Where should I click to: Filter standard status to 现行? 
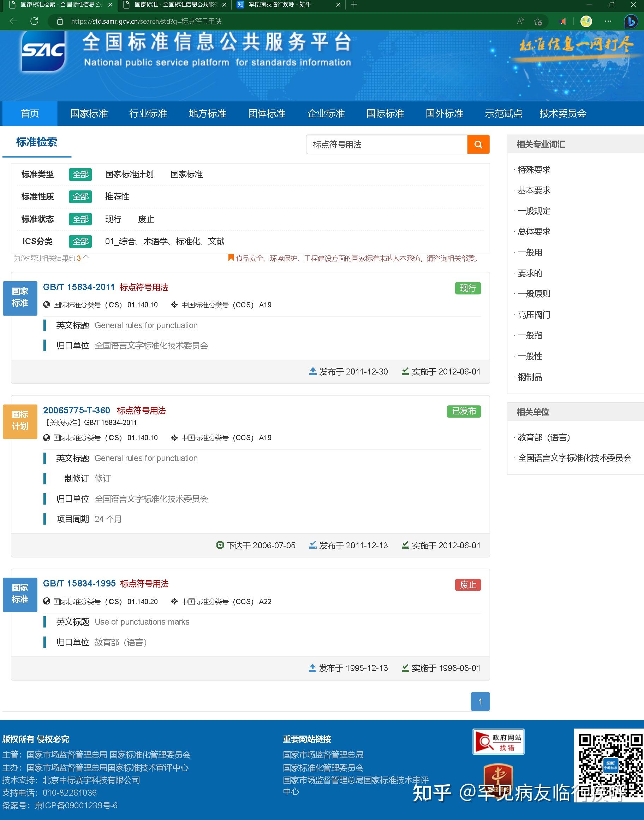(x=113, y=219)
